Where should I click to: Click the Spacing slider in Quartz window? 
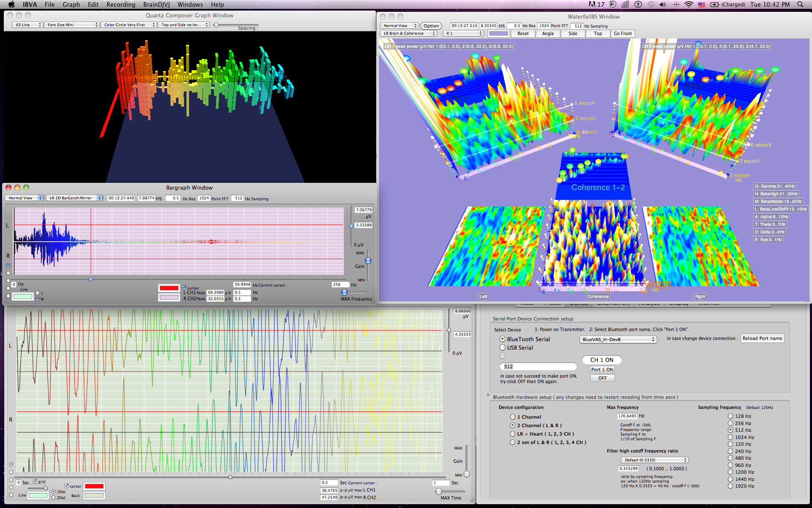point(236,25)
